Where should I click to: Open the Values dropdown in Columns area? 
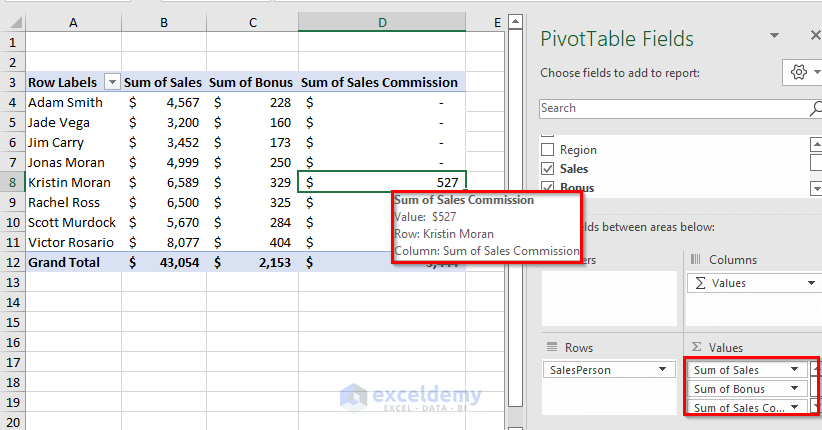810,283
